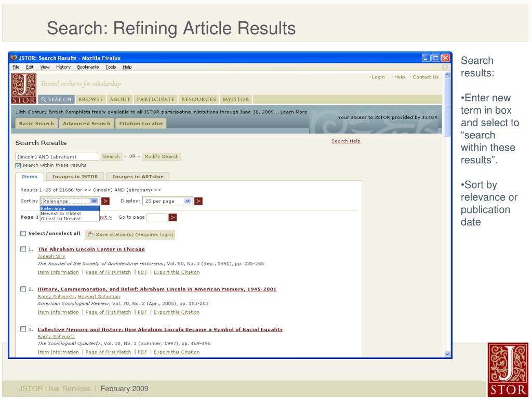Switch to Images in ARTstor tab
The image size is (532, 399).
pos(138,177)
